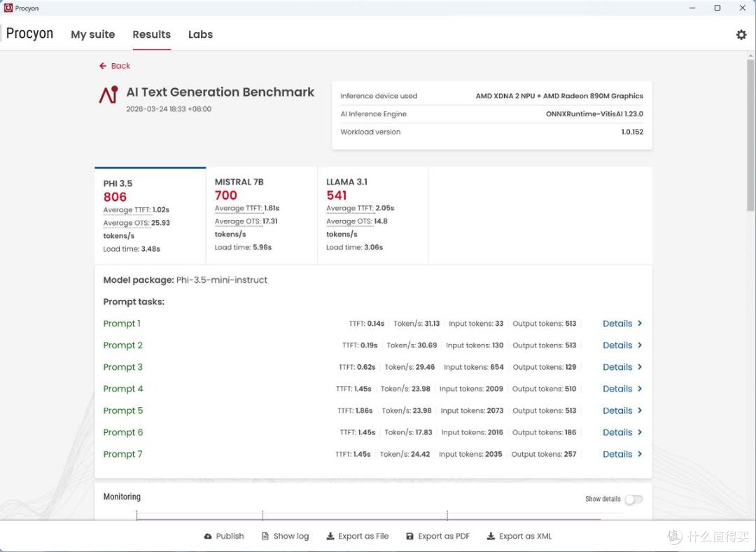756x552 pixels.
Task: Click the LLAMA 3.1 score 541
Action: 337,195
